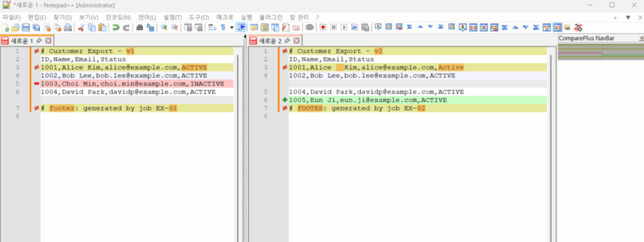This screenshot has height=242, width=644.
Task: Open dropdown arrow next to pilcrow icon
Action: click(231, 28)
